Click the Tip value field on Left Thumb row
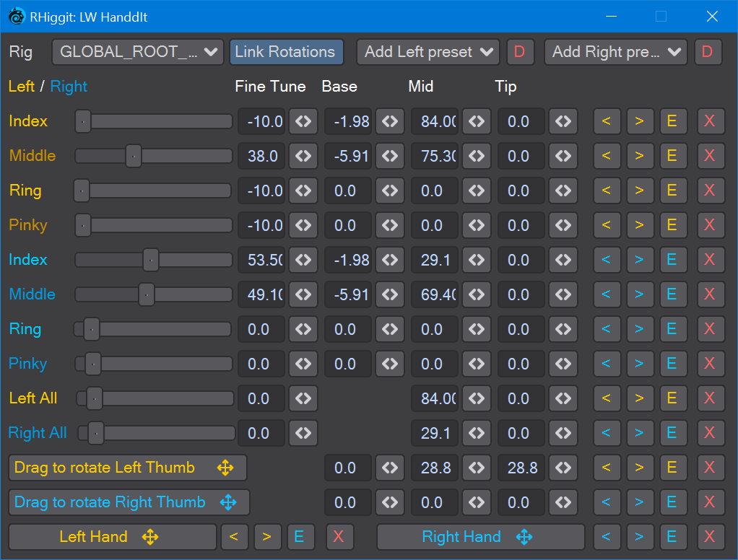The width and height of the screenshot is (738, 560). (521, 468)
